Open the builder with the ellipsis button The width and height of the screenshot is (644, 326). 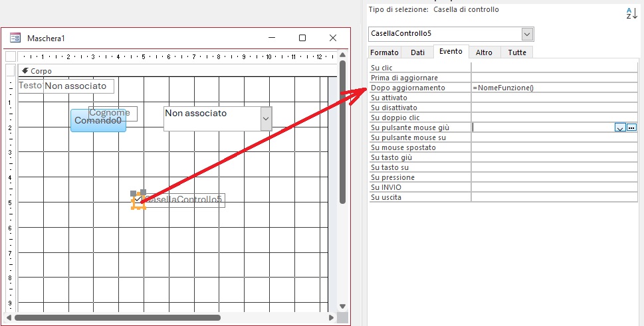(631, 127)
